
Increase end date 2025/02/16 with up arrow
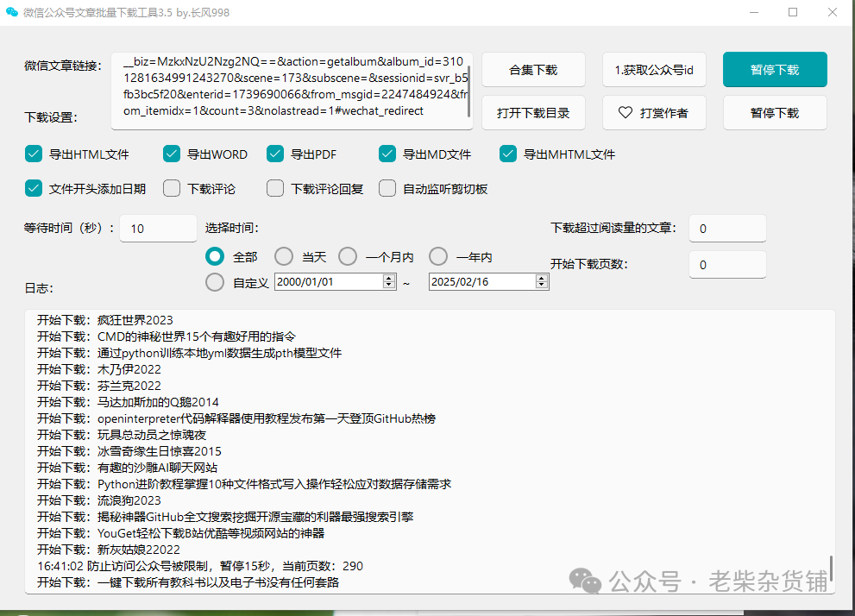tap(542, 278)
